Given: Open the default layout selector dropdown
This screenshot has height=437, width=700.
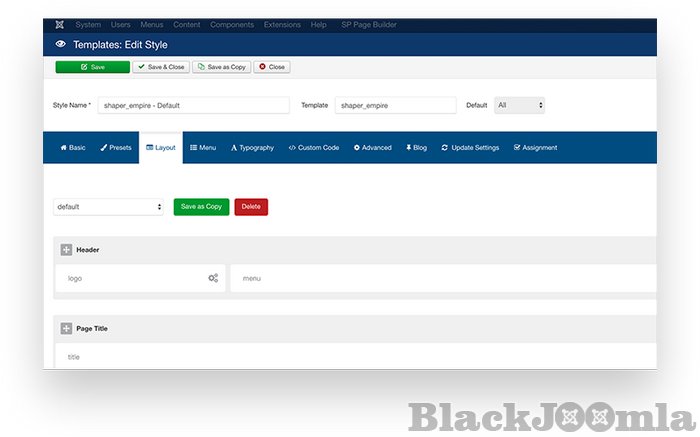Looking at the screenshot, I should point(109,207).
